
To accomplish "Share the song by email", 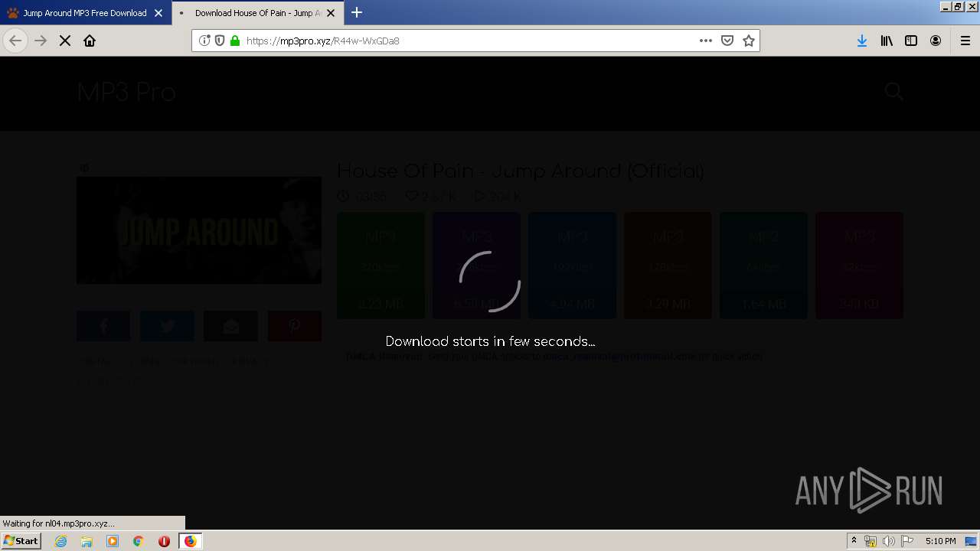I will click(x=230, y=326).
